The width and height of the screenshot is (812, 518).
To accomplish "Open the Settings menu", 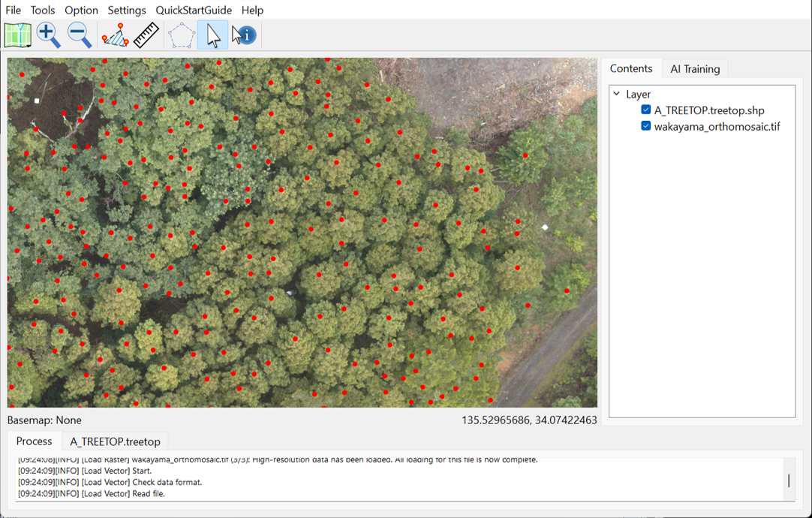I will point(126,10).
